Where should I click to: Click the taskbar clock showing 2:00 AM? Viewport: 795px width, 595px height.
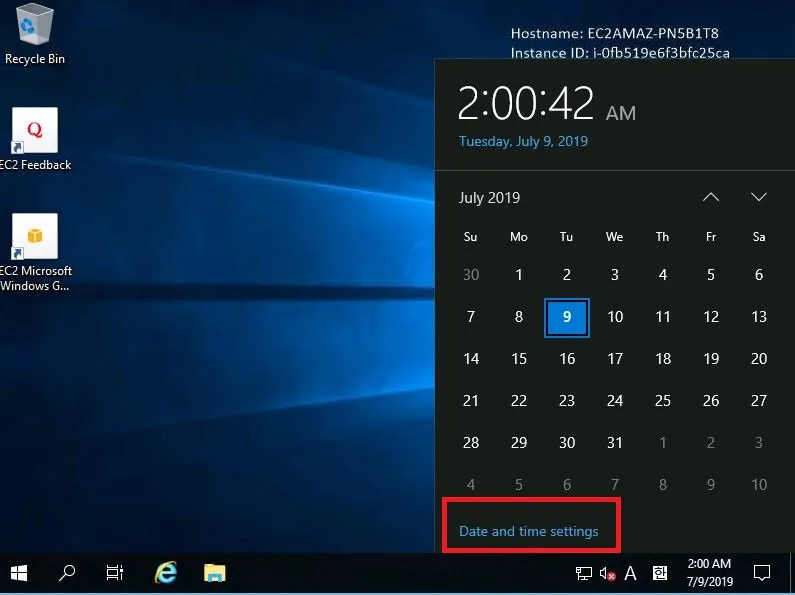[x=710, y=573]
